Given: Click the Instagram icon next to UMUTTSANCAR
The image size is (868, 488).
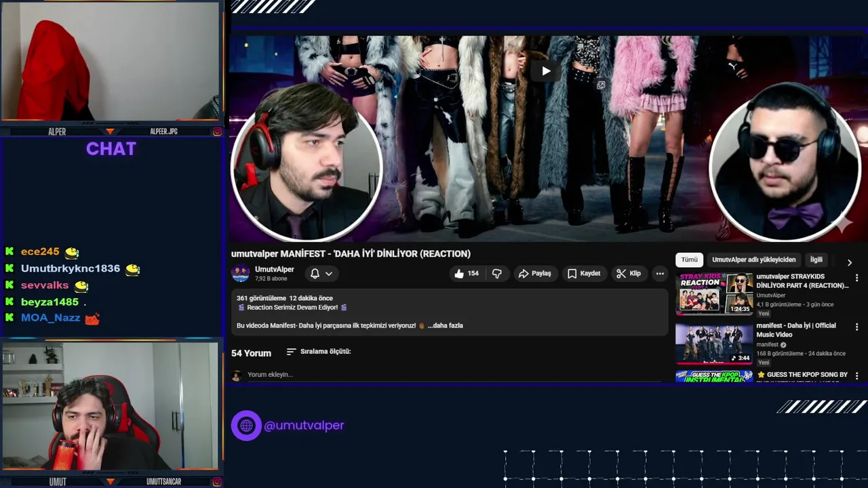Looking at the screenshot, I should click(217, 482).
